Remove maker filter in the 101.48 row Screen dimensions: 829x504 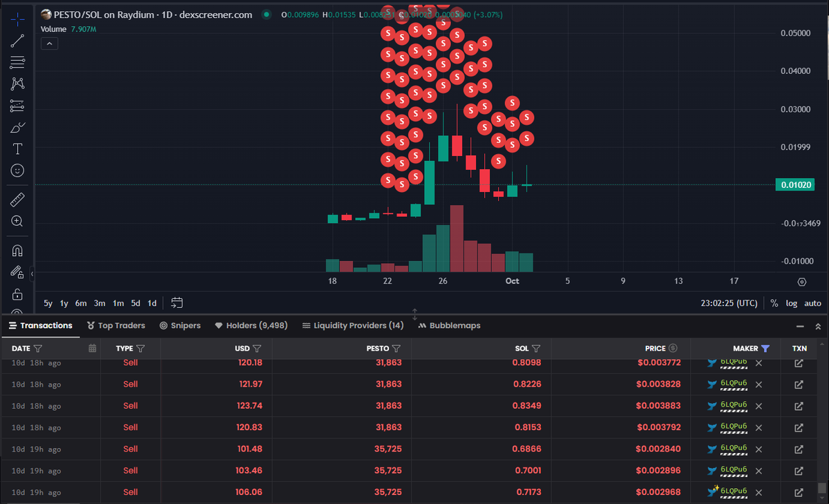click(x=759, y=449)
